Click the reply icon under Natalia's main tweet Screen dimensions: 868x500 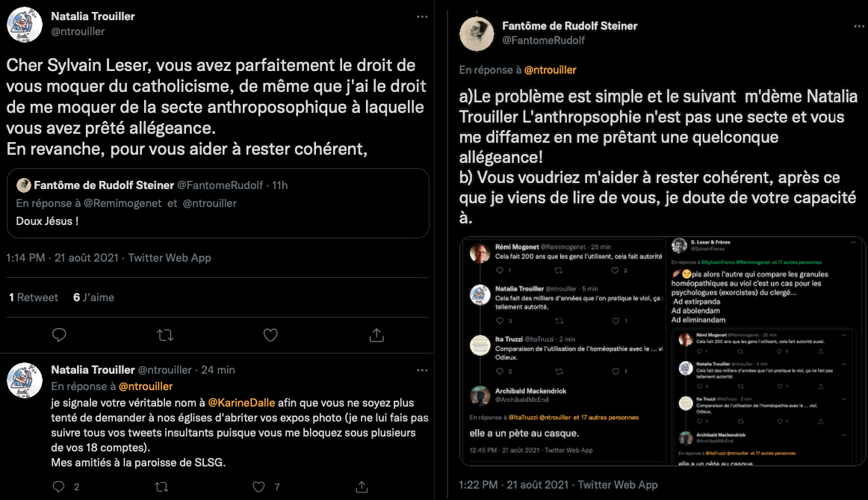click(x=59, y=335)
